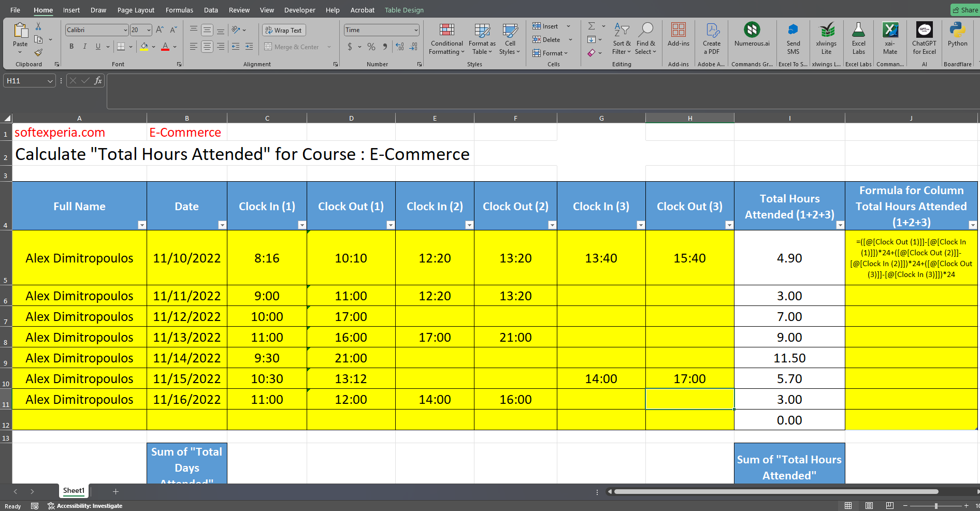Toggle Bold formatting
The width and height of the screenshot is (980, 511).
pyautogui.click(x=71, y=47)
